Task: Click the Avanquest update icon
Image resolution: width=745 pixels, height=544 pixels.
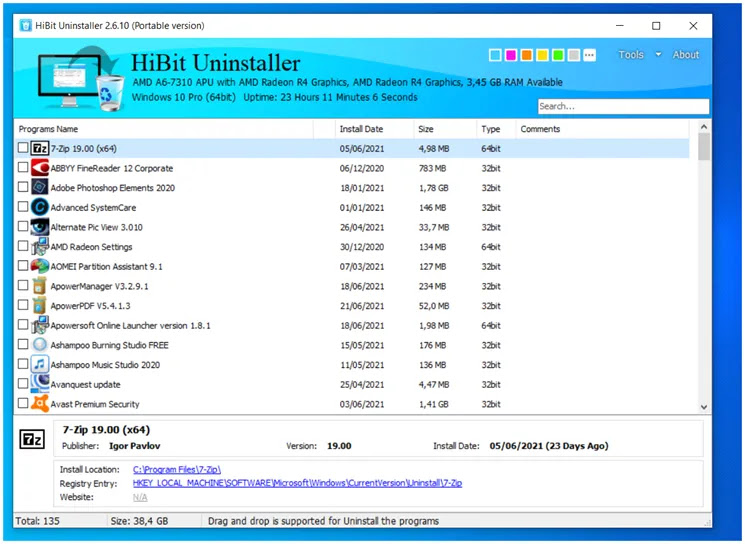Action: [x=40, y=384]
